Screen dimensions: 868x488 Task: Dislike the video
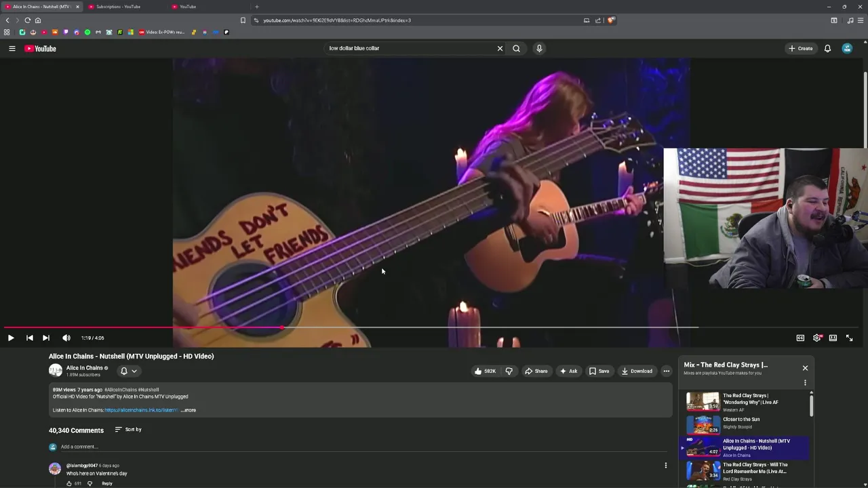[x=509, y=371]
